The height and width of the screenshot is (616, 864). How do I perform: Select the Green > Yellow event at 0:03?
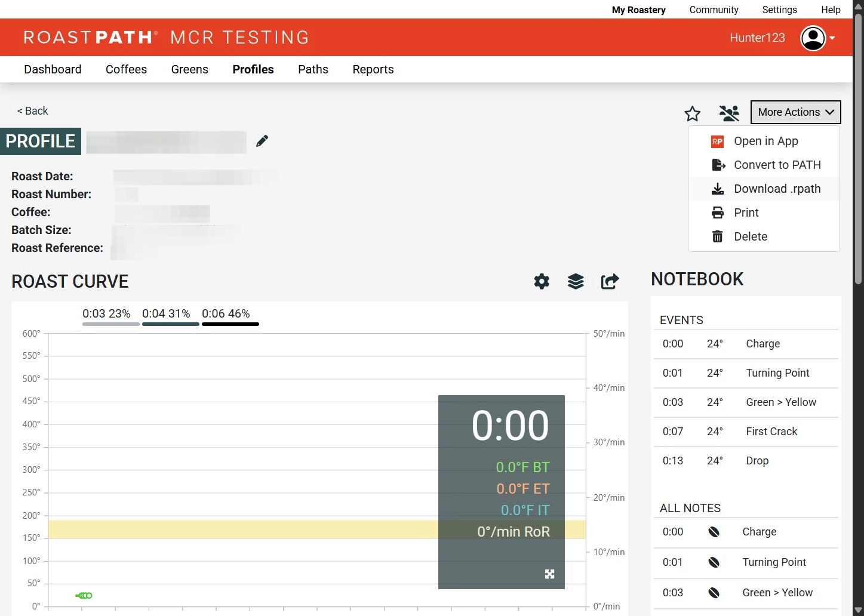coord(746,402)
